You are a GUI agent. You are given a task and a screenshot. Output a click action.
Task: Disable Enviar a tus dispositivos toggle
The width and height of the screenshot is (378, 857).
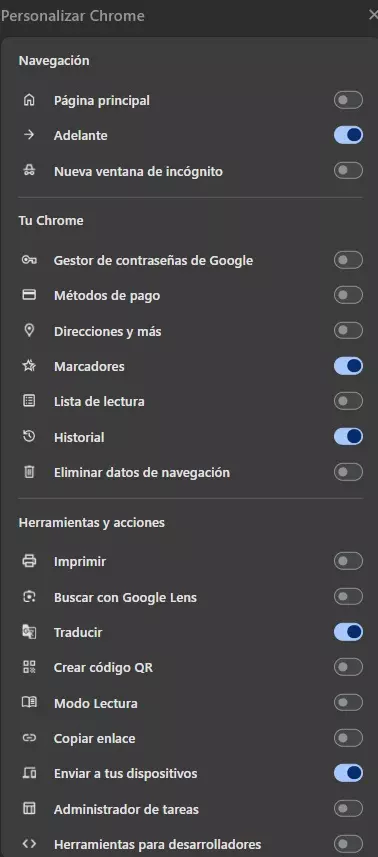tap(349, 773)
